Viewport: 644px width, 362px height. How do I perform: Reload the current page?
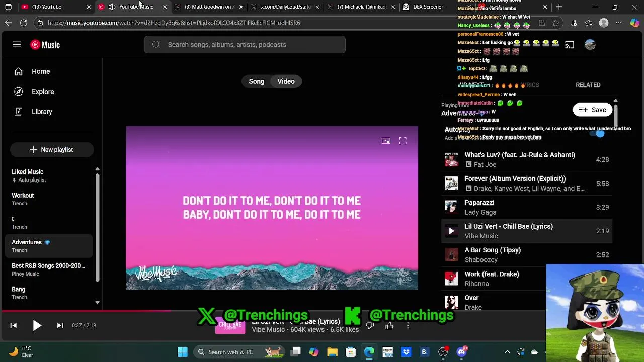[24, 23]
